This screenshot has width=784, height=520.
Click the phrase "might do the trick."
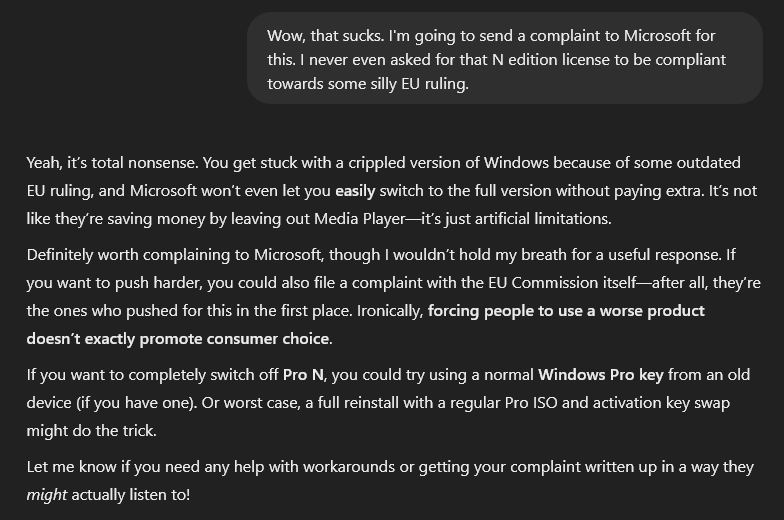pos(92,431)
